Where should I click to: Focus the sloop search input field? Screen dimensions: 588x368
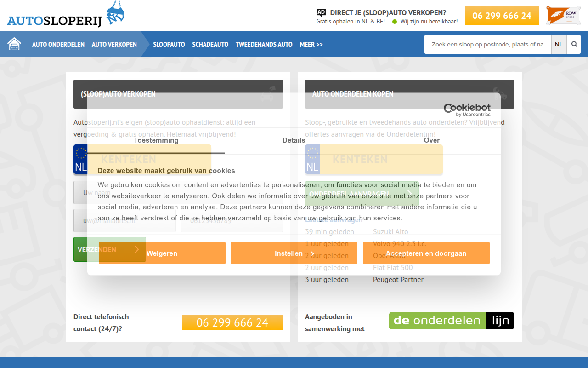point(488,45)
